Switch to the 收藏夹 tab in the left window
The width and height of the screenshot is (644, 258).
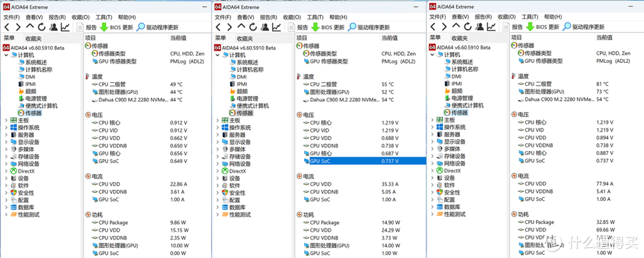point(33,38)
